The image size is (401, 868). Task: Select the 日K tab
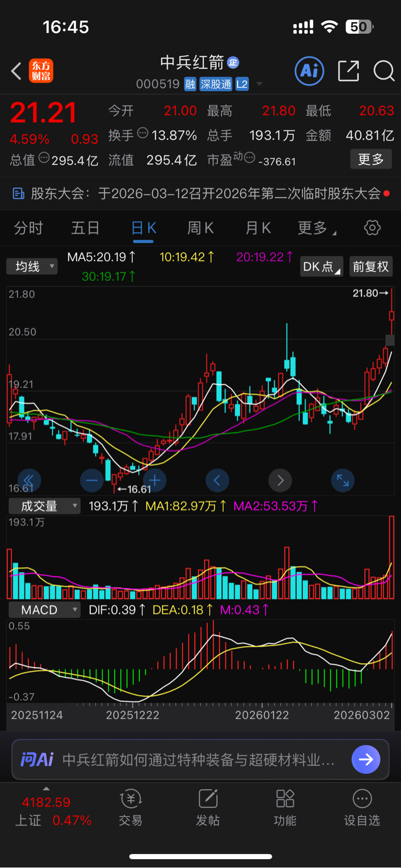143,228
